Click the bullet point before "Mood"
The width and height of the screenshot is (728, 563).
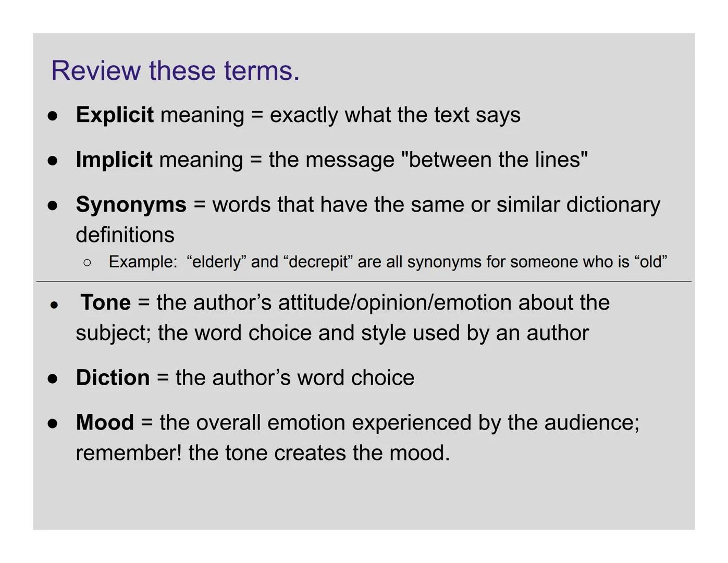coord(53,424)
